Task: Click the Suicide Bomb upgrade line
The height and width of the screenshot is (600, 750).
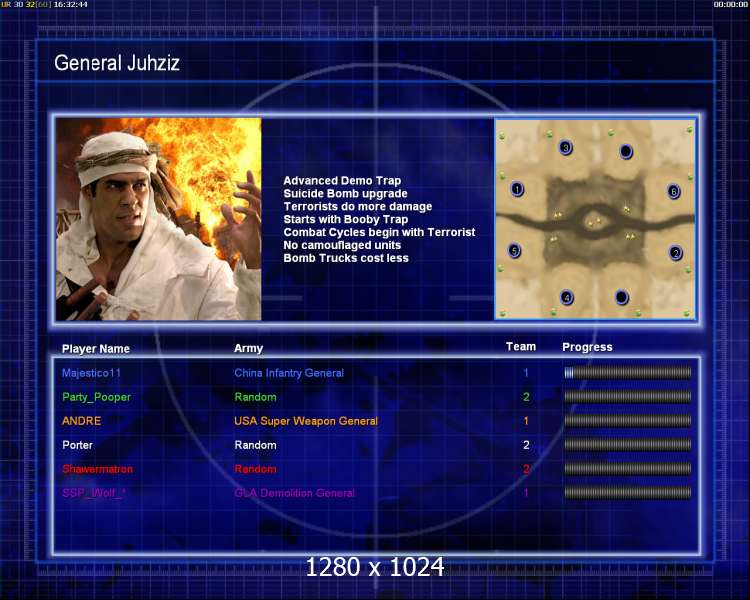Action: tap(345, 194)
